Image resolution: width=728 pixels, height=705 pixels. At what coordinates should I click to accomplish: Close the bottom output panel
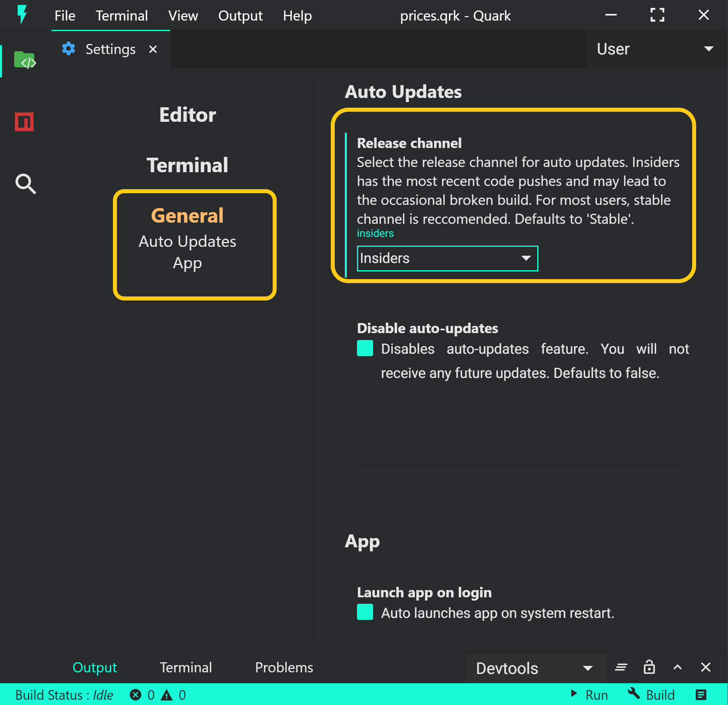click(x=706, y=667)
